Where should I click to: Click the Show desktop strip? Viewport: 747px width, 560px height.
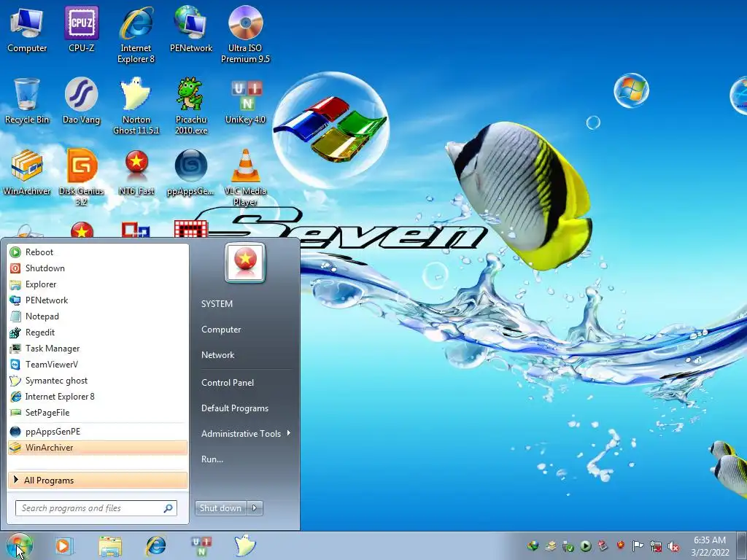tap(741, 545)
